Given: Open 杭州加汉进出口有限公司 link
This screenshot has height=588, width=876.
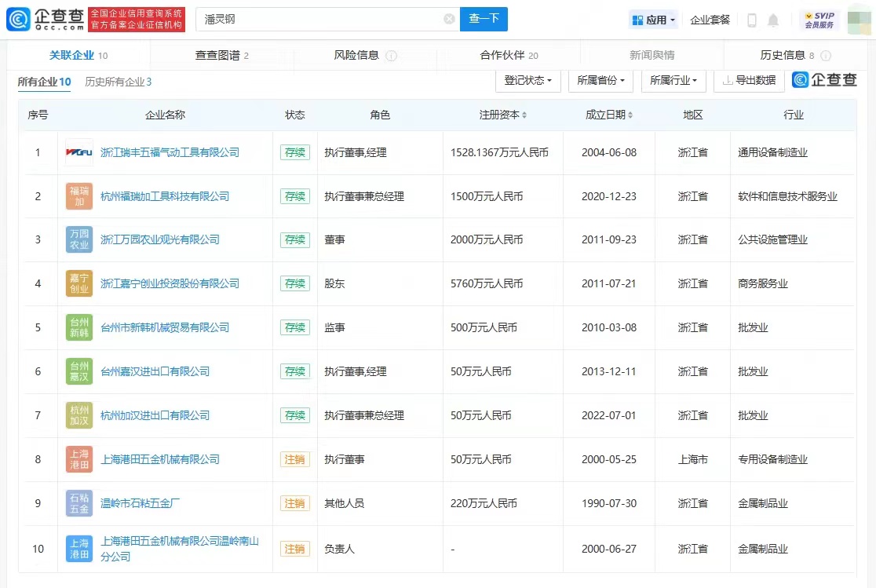Looking at the screenshot, I should (155, 415).
